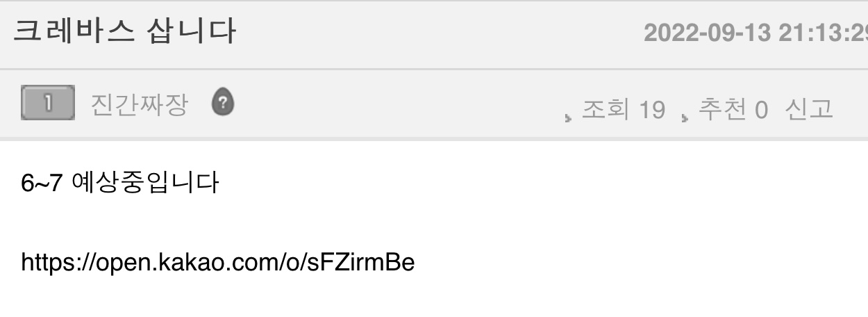Click the blank content area below the Kakao link

pyautogui.click(x=434, y=299)
